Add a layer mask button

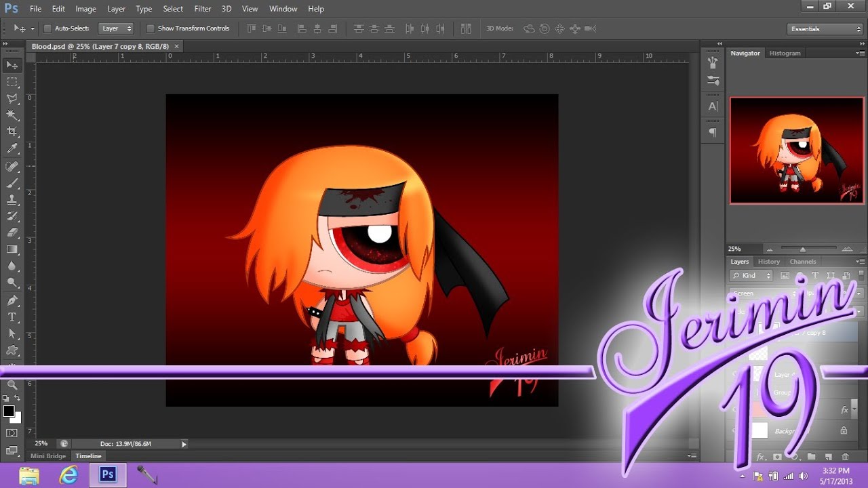coord(777,457)
